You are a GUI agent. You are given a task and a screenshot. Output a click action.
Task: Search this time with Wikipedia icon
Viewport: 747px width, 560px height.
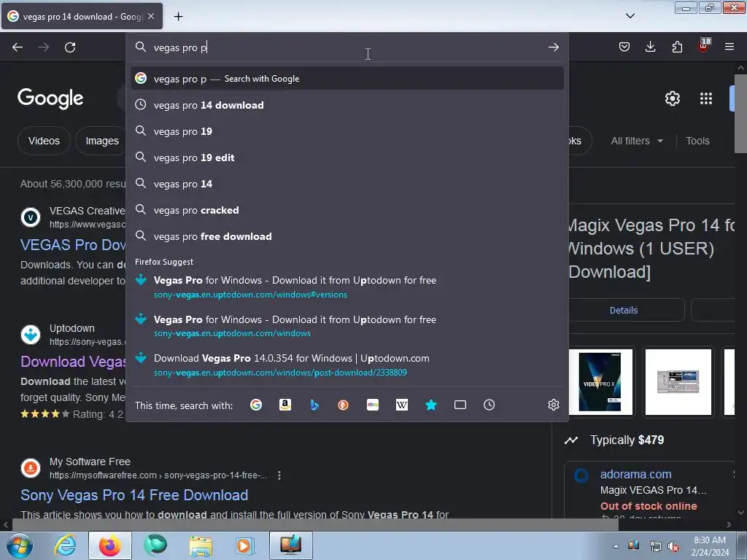tap(402, 405)
